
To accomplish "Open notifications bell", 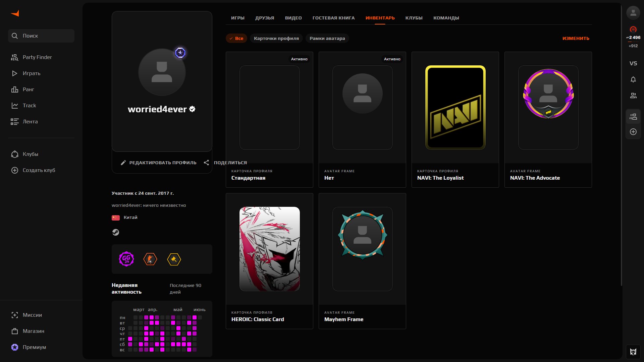I will (633, 80).
